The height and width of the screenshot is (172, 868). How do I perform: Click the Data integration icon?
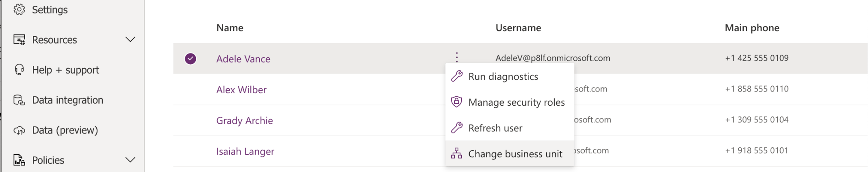pos(19,100)
